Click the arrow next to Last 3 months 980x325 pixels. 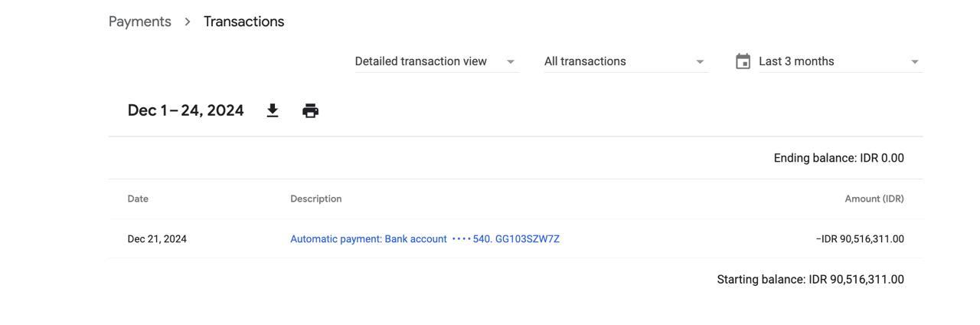[x=914, y=62]
